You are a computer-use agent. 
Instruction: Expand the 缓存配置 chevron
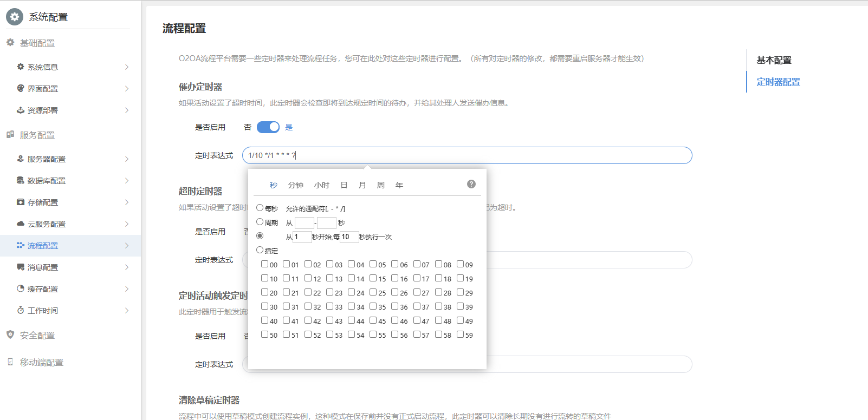127,289
